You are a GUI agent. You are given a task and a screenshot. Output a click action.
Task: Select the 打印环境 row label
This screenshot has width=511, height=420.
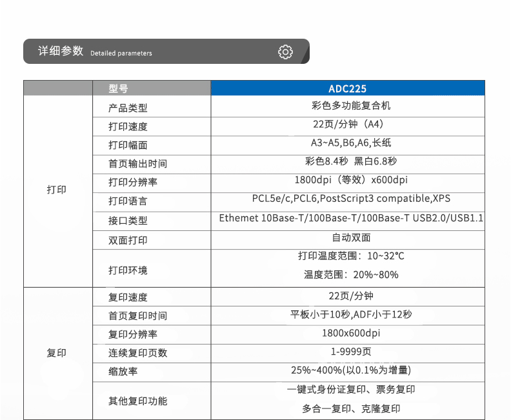pyautogui.click(x=128, y=270)
